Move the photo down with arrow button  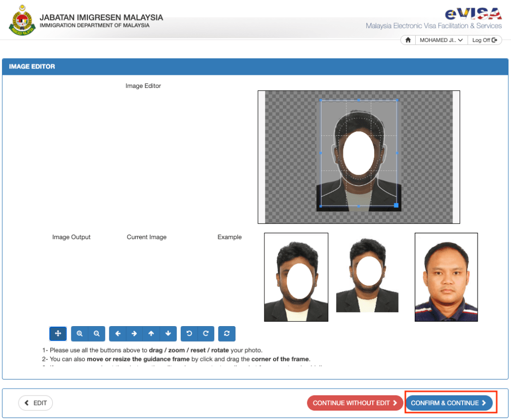pyautogui.click(x=168, y=333)
